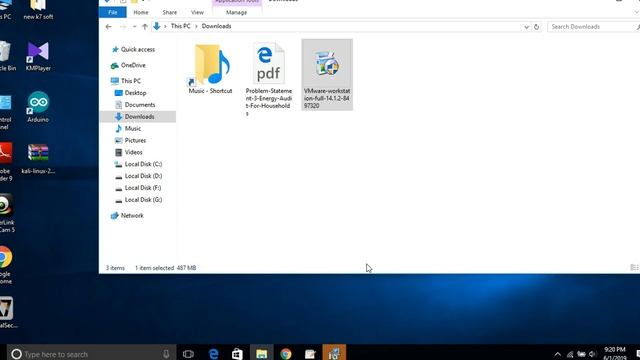This screenshot has width=640, height=360.
Task: Open Microsoft Edge from the taskbar
Action: pyautogui.click(x=213, y=353)
